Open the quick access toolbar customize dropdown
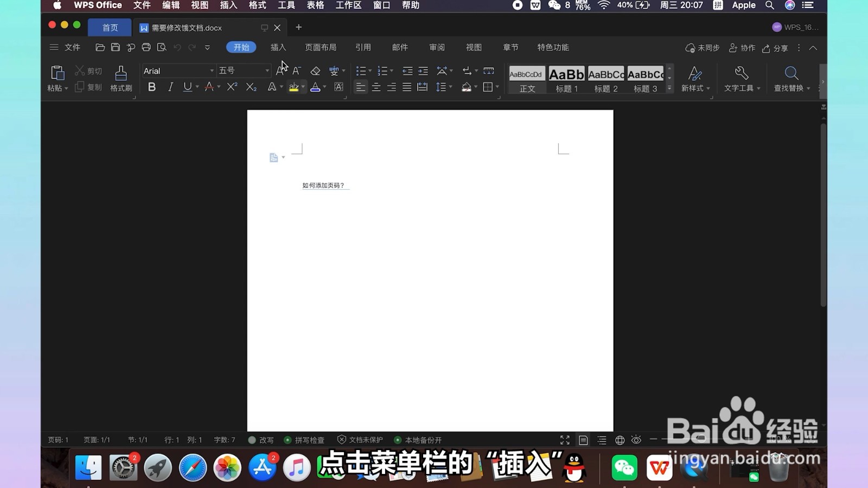This screenshot has width=868, height=488. tap(207, 48)
